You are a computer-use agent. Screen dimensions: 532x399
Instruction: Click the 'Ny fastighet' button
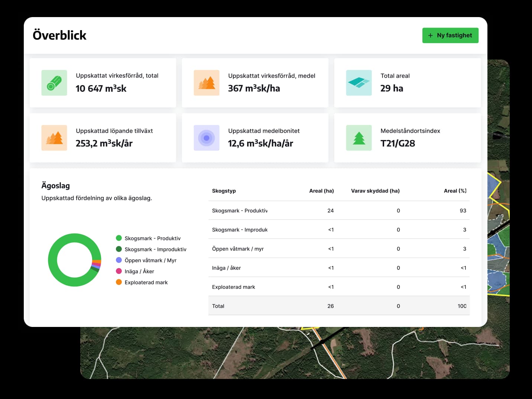pyautogui.click(x=450, y=35)
